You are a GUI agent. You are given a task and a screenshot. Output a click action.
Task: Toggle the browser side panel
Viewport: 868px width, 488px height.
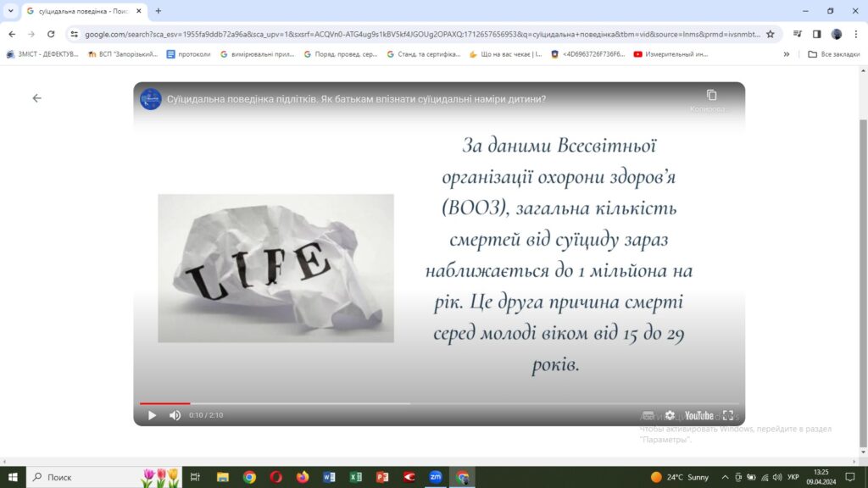816,34
